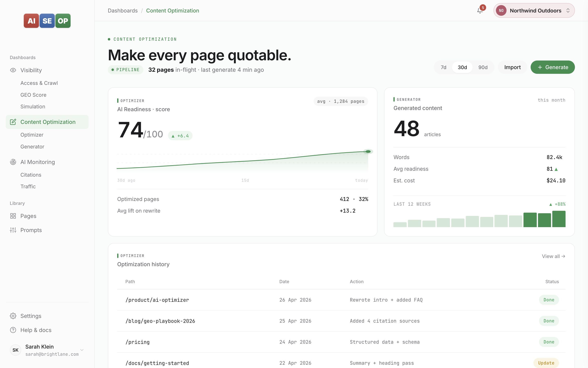
Task: Click /docs/getting-started path
Action: coord(157,363)
